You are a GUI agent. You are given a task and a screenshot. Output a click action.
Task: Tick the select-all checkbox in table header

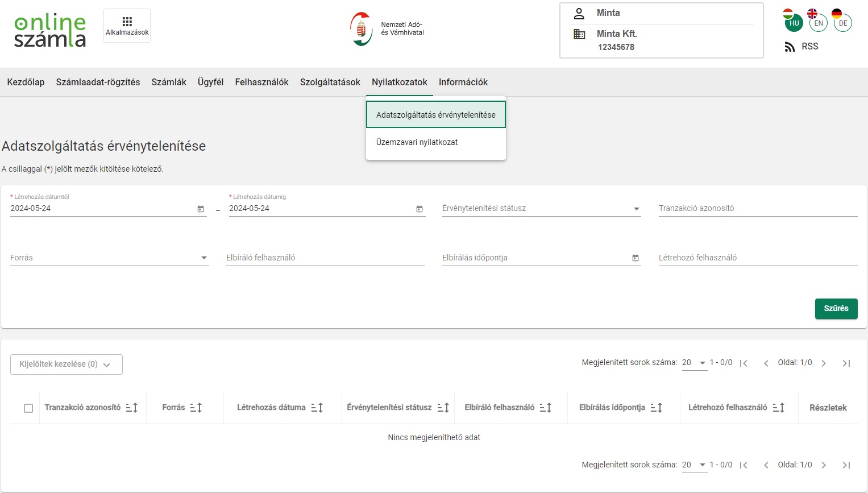click(x=28, y=408)
